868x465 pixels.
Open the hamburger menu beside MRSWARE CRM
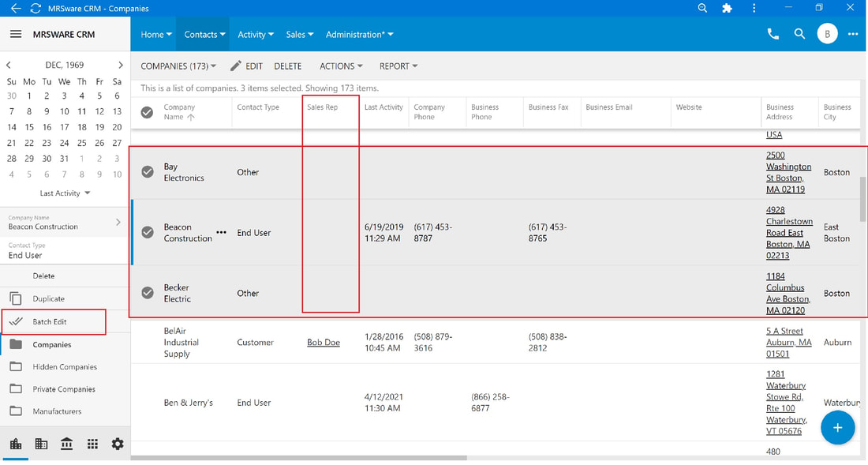coord(16,34)
